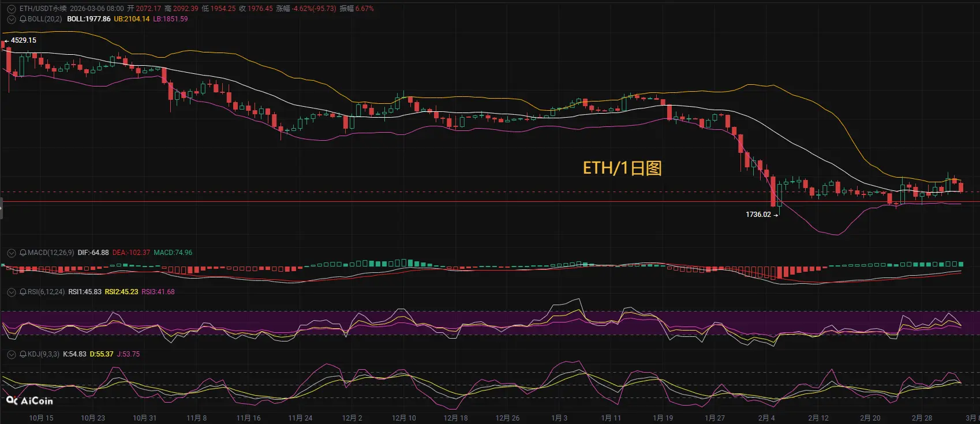The image size is (980, 424).
Task: Click the open price 2072.17
Action: (x=148, y=9)
